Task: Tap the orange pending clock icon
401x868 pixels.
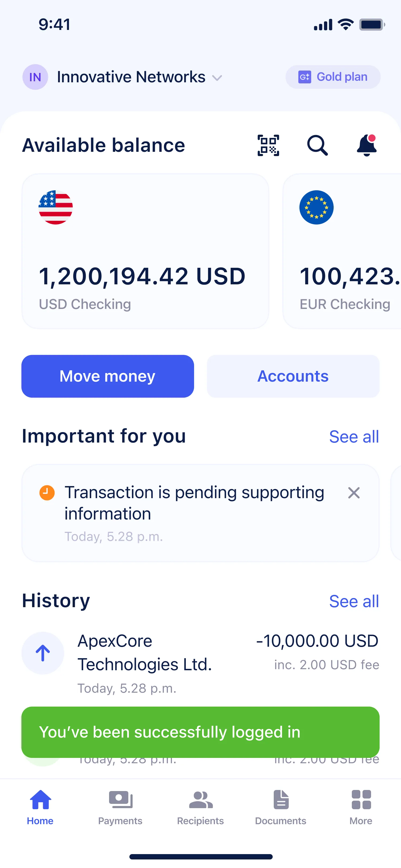Action: click(47, 493)
